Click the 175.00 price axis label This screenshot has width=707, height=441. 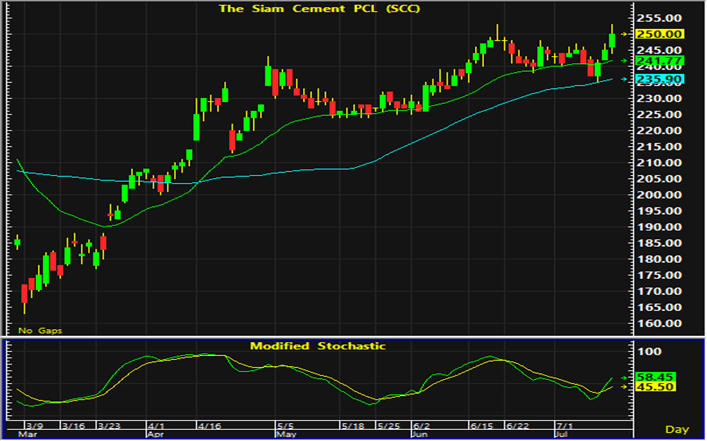(659, 275)
